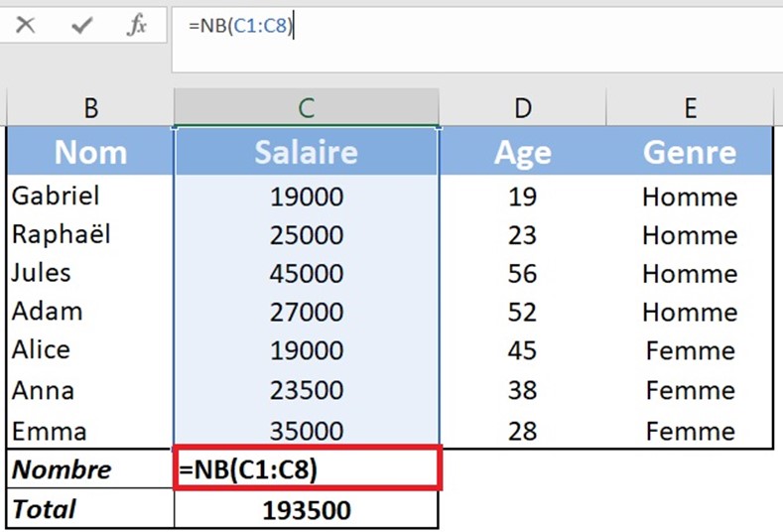Click the Salaire header cell
This screenshot has width=783, height=532.
coord(306,152)
